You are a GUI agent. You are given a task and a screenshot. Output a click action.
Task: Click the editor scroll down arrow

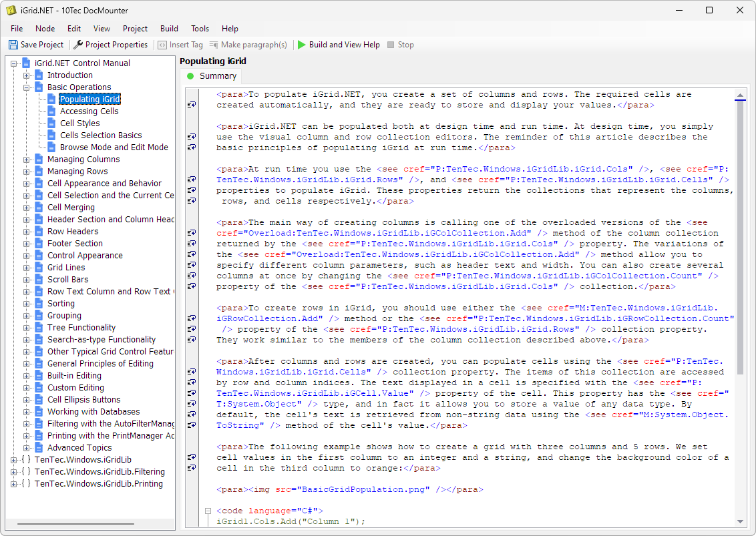click(x=740, y=521)
